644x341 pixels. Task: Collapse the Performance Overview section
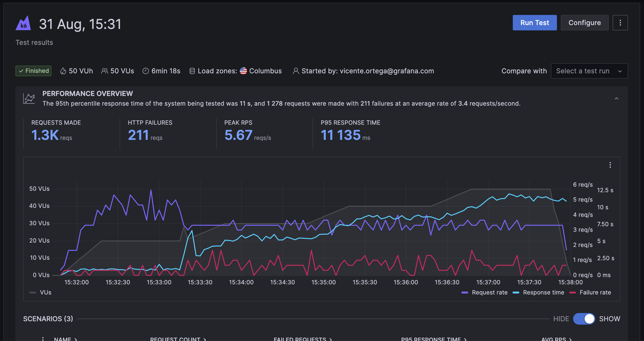click(617, 98)
